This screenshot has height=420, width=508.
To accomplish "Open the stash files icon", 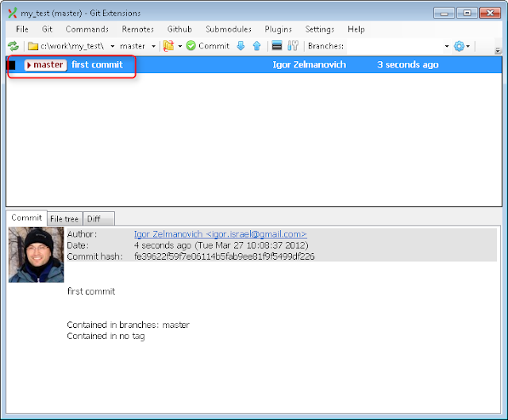I will tap(168, 46).
